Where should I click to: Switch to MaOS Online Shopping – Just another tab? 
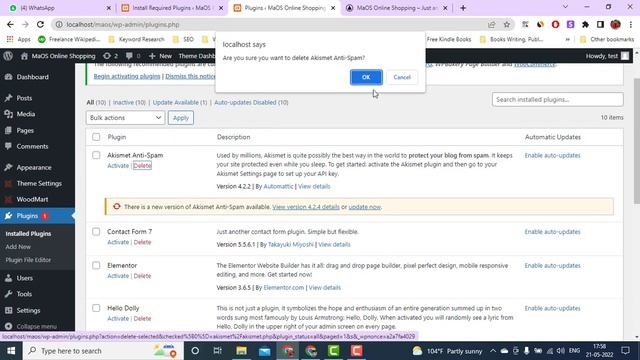point(396,8)
